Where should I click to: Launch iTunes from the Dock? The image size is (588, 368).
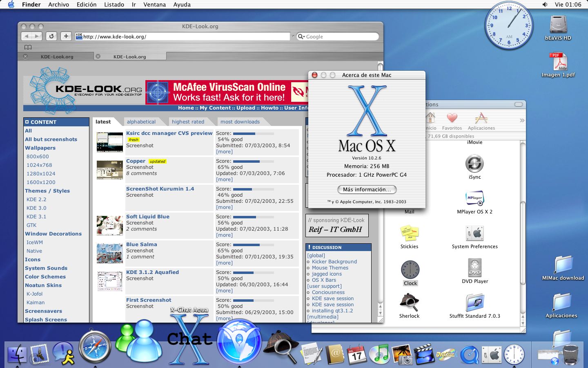pos(379,354)
